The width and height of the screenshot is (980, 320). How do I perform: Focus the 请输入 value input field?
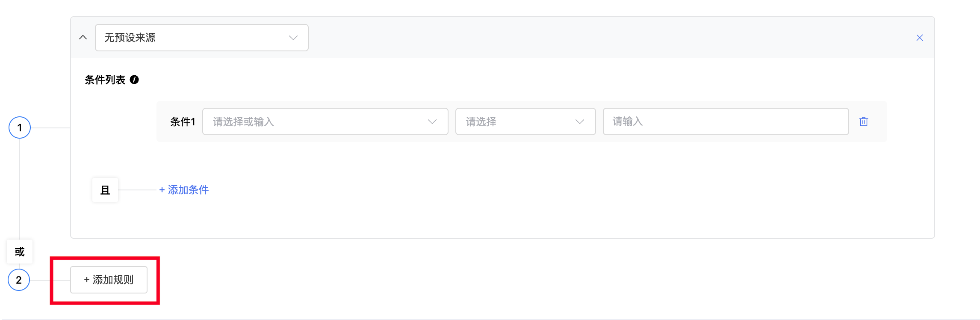click(725, 121)
